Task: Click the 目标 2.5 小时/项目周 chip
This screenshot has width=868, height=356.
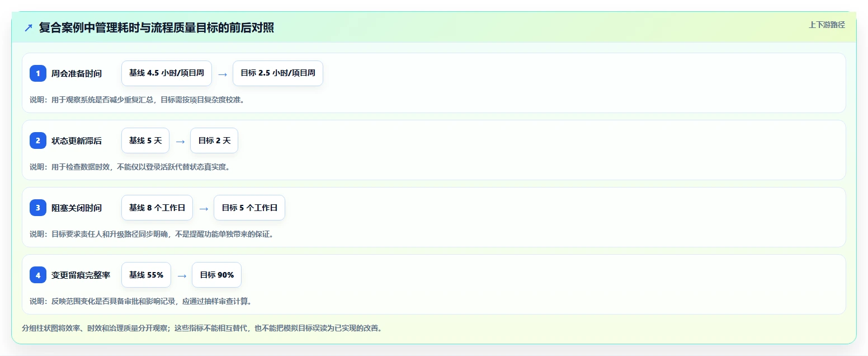Action: point(278,73)
